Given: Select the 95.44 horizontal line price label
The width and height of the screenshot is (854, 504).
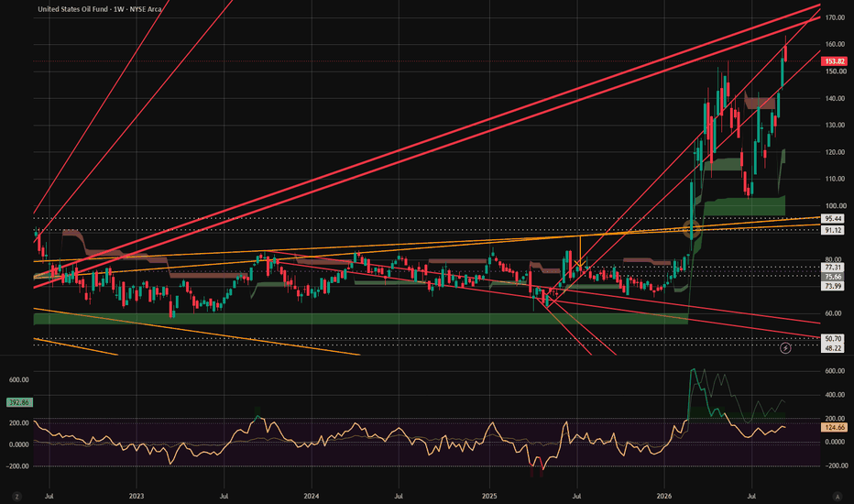Looking at the screenshot, I should click(x=833, y=218).
